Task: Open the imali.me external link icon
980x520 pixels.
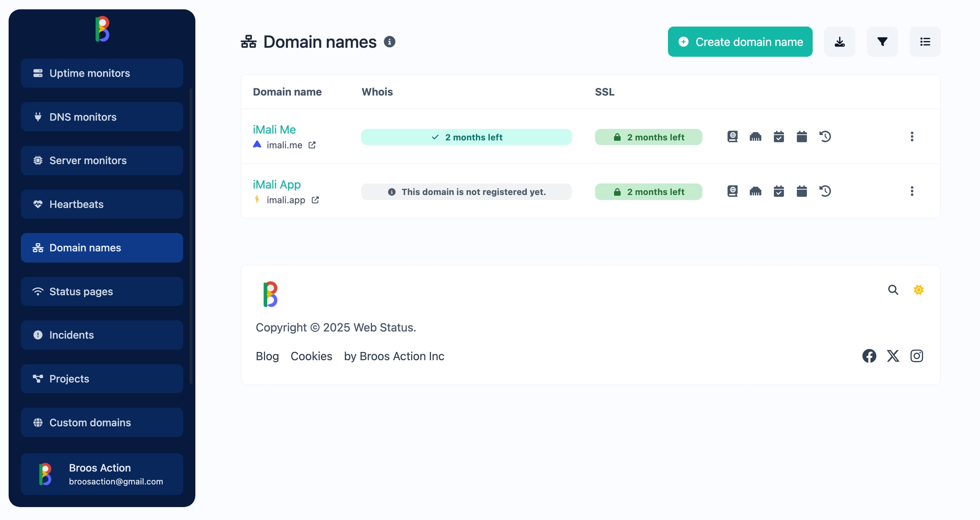Action: click(x=312, y=145)
